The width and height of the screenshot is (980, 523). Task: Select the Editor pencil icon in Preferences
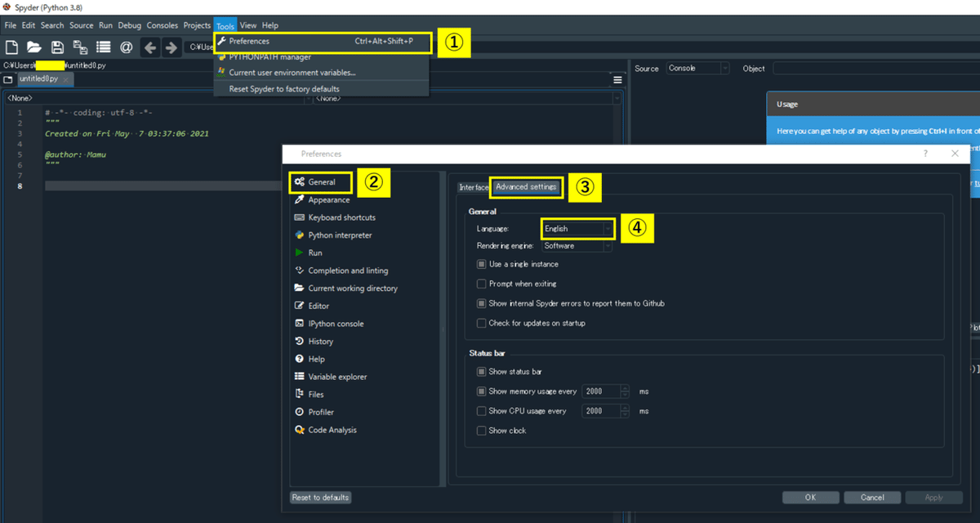tap(300, 306)
